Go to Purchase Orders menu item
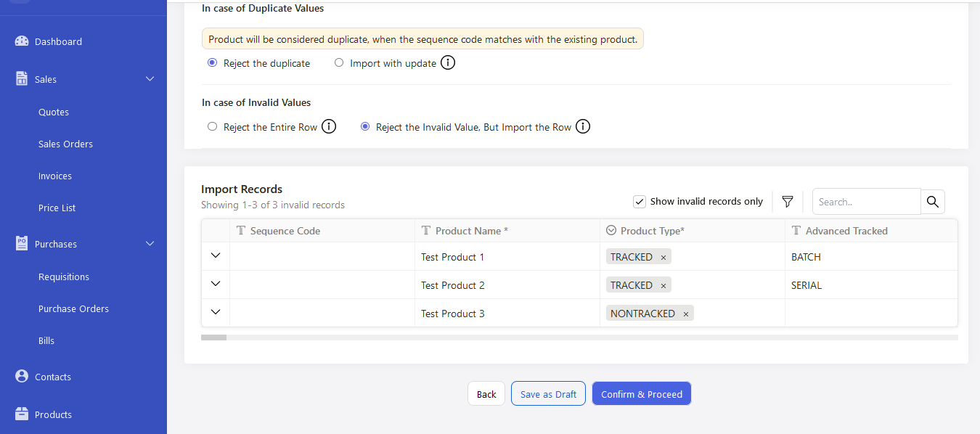This screenshot has width=980, height=434. (73, 308)
